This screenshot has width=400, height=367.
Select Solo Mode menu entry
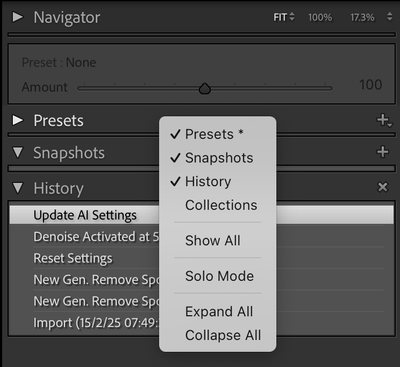[x=217, y=276]
